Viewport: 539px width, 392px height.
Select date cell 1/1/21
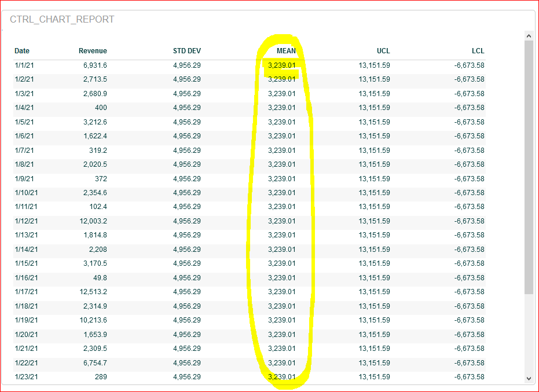(x=24, y=65)
